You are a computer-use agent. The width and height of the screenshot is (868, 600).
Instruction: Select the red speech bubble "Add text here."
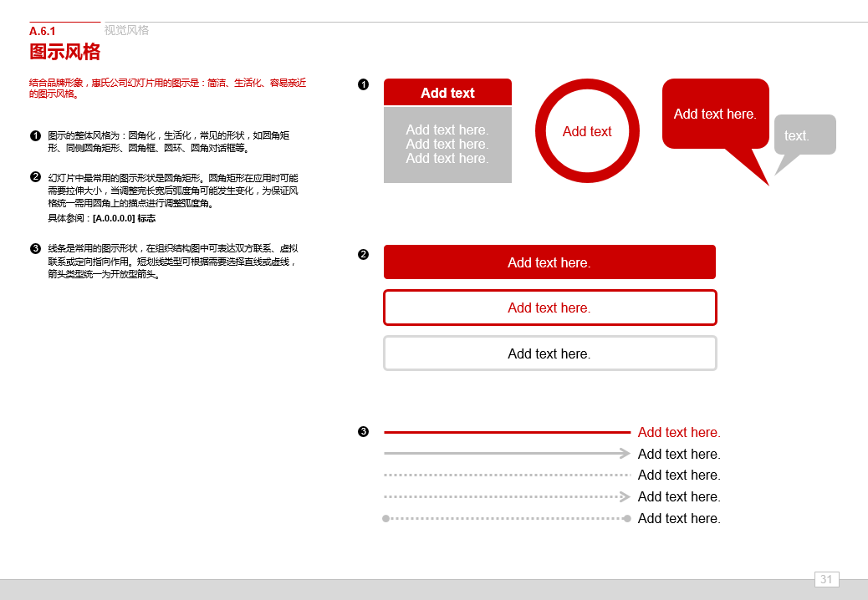715,114
